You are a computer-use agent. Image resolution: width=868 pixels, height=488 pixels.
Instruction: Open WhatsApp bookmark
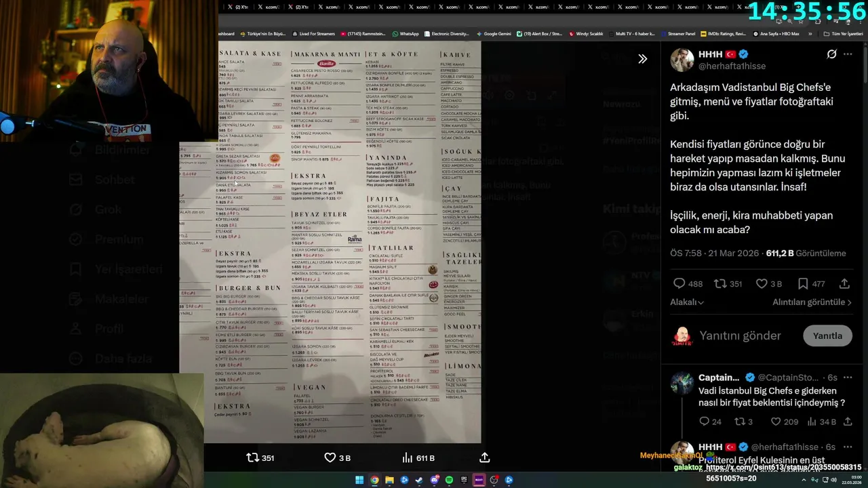click(406, 34)
